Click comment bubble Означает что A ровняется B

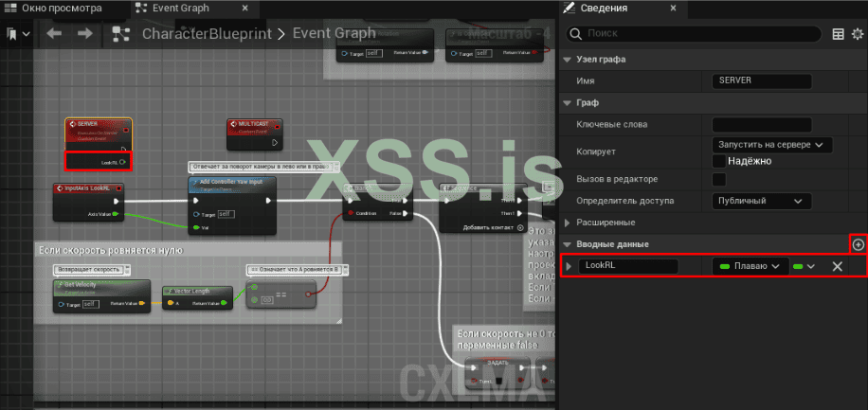(297, 270)
